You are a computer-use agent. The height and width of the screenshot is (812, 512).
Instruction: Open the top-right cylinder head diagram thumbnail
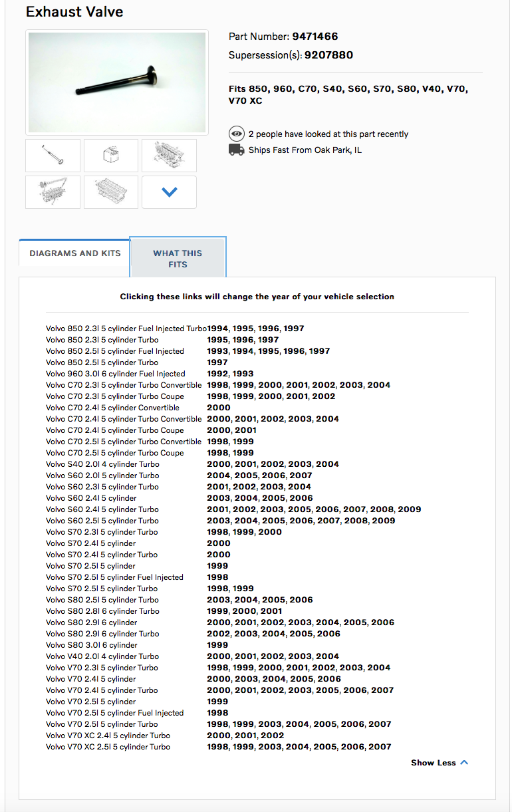pyautogui.click(x=169, y=156)
